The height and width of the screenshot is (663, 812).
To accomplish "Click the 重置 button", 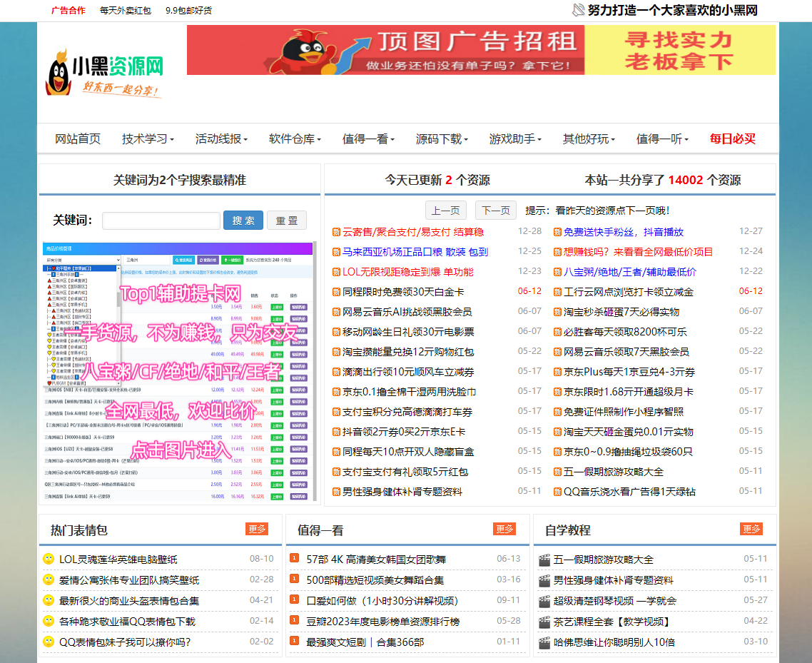I will [x=287, y=221].
